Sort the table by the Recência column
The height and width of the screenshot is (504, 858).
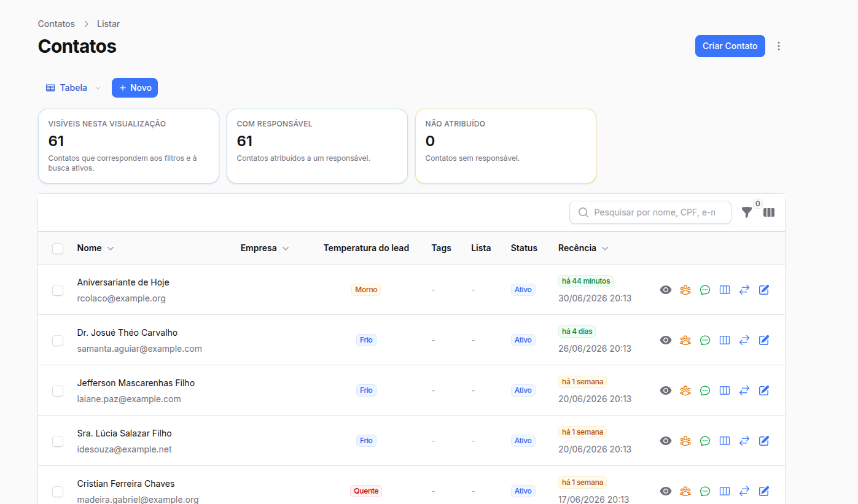click(583, 248)
